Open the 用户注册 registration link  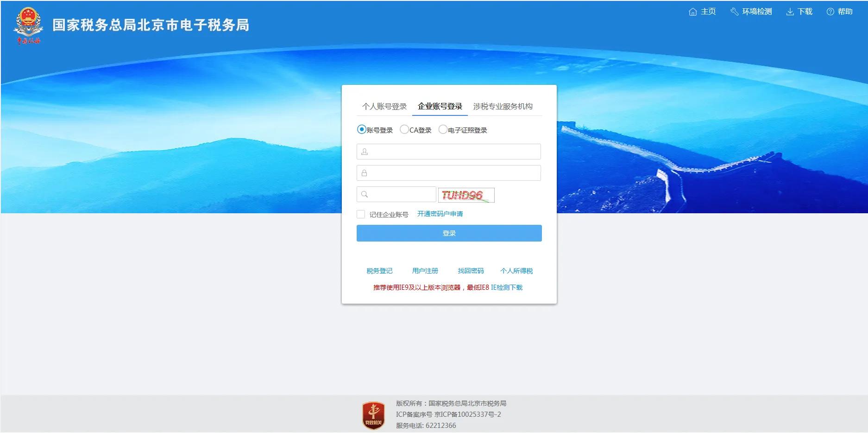pyautogui.click(x=426, y=271)
